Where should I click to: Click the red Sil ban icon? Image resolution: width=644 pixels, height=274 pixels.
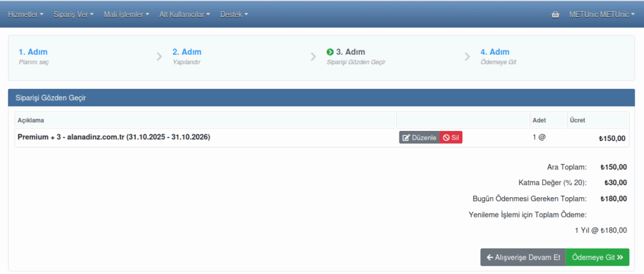(446, 138)
